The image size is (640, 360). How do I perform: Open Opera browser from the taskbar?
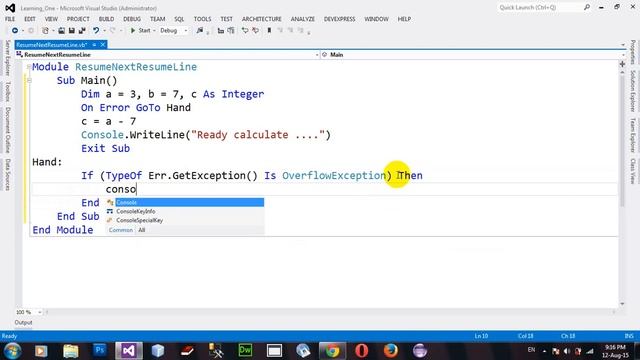(x=361, y=351)
